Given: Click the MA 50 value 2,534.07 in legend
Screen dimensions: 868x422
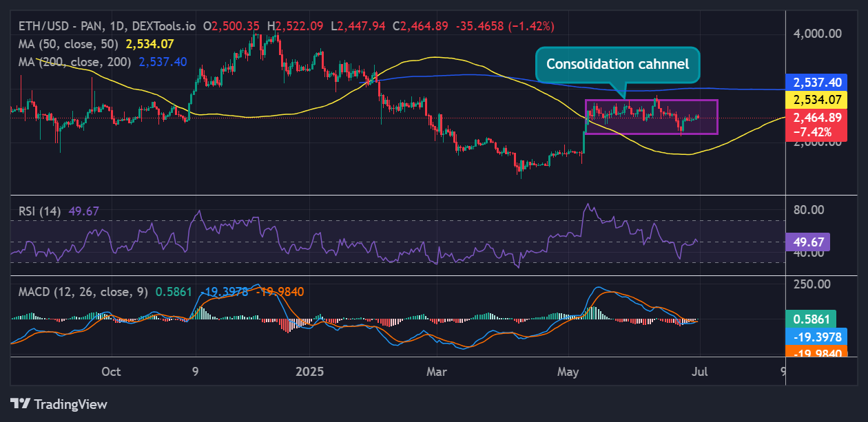Looking at the screenshot, I should click(x=149, y=44).
